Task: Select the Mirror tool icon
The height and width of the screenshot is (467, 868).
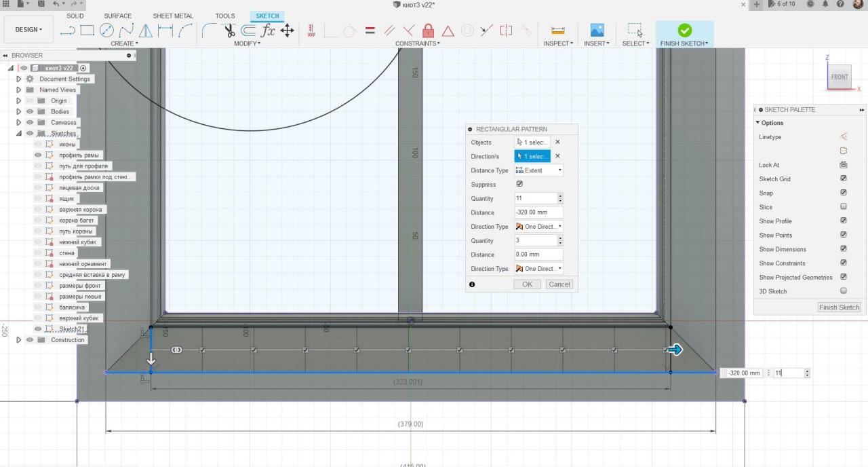Action: click(x=146, y=30)
